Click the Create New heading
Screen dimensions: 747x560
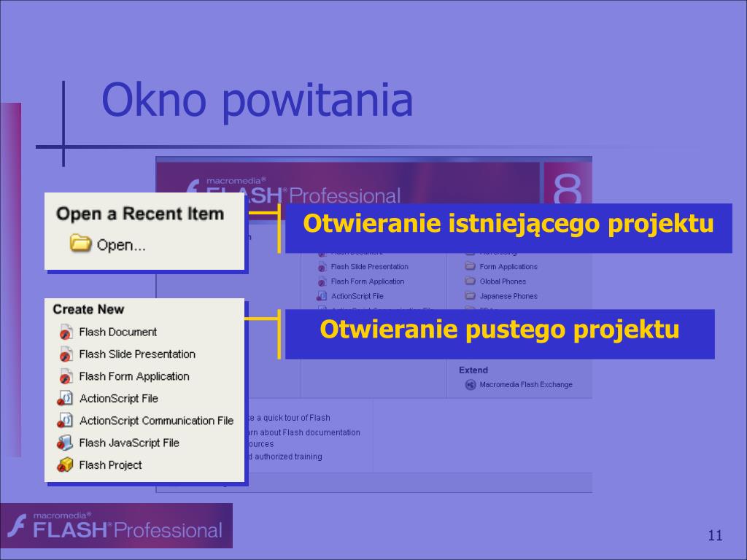(x=88, y=309)
